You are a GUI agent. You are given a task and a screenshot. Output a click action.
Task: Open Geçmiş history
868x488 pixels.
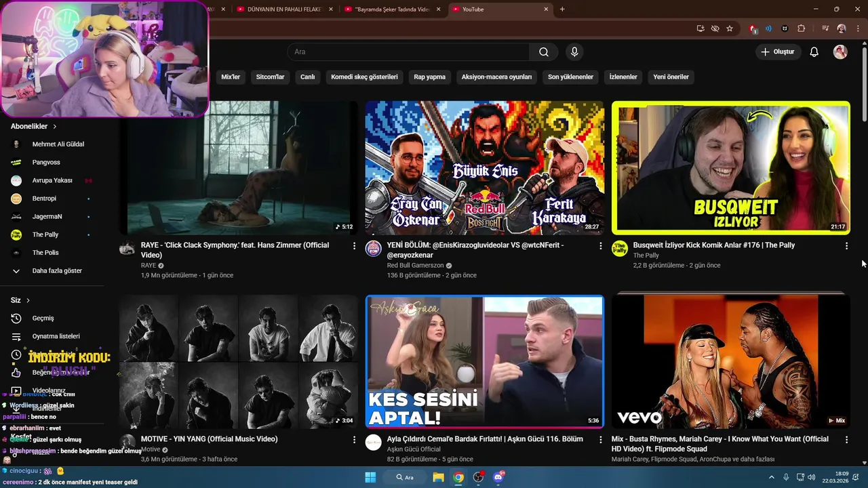click(x=43, y=319)
